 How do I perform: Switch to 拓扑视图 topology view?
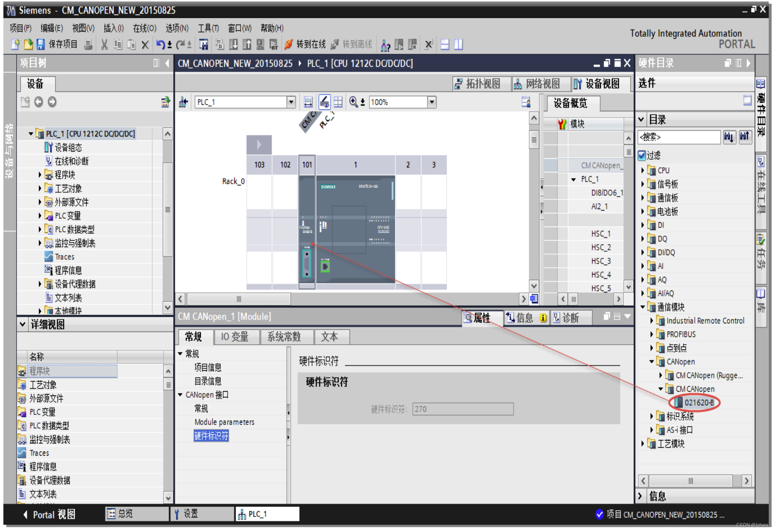(x=482, y=84)
